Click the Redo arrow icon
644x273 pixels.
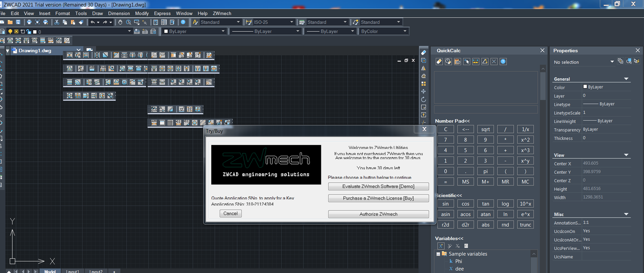105,22
